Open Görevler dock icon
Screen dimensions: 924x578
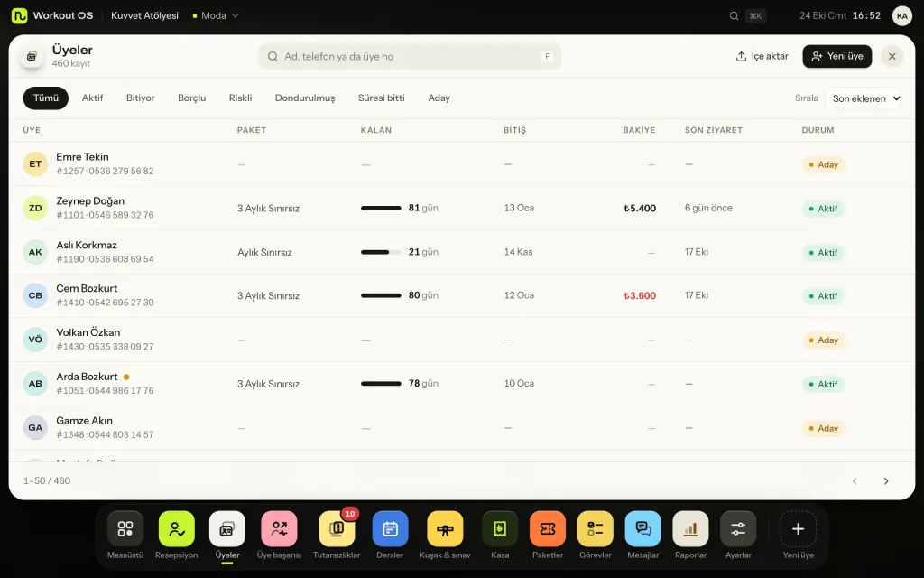coord(596,529)
